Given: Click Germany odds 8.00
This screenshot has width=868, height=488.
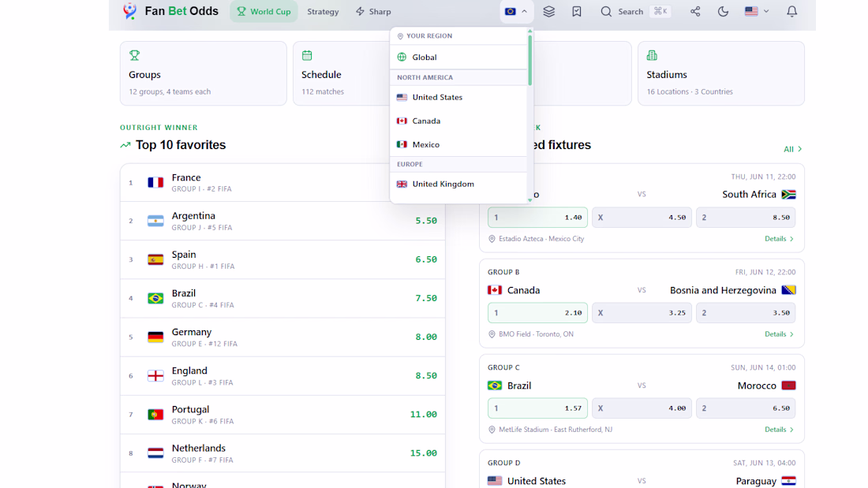Looking at the screenshot, I should point(425,337).
